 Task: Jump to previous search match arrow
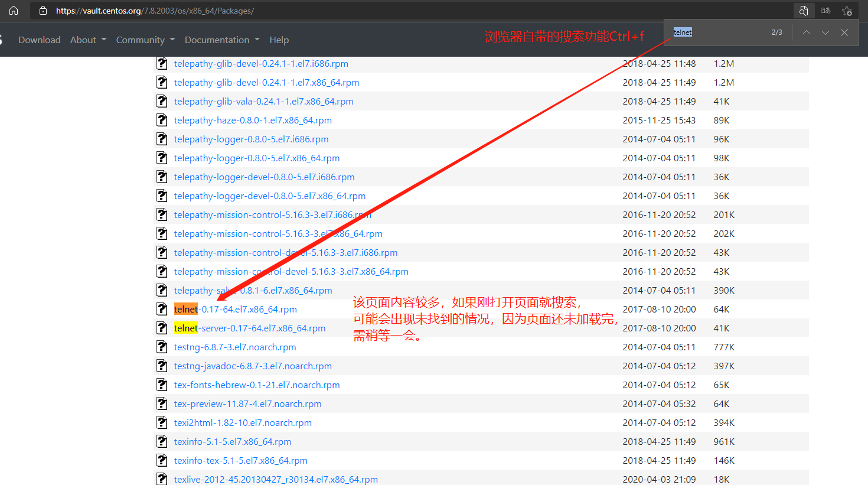coord(805,32)
